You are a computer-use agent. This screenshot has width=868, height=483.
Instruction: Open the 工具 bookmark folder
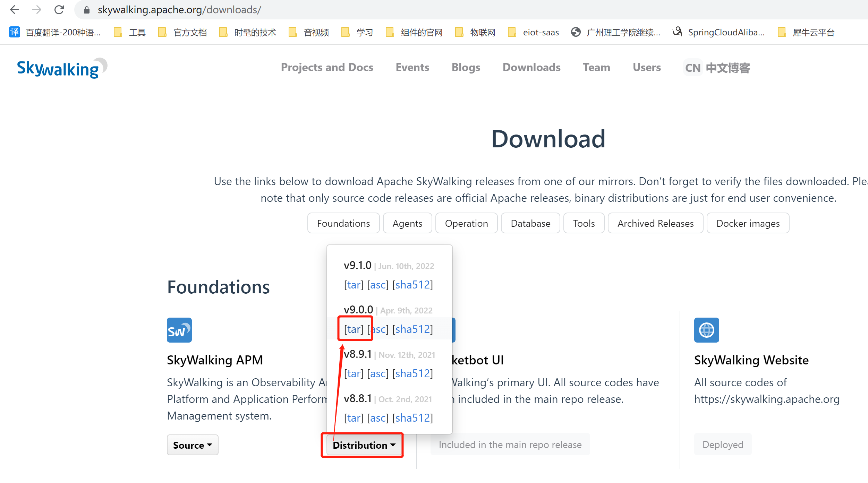(130, 32)
